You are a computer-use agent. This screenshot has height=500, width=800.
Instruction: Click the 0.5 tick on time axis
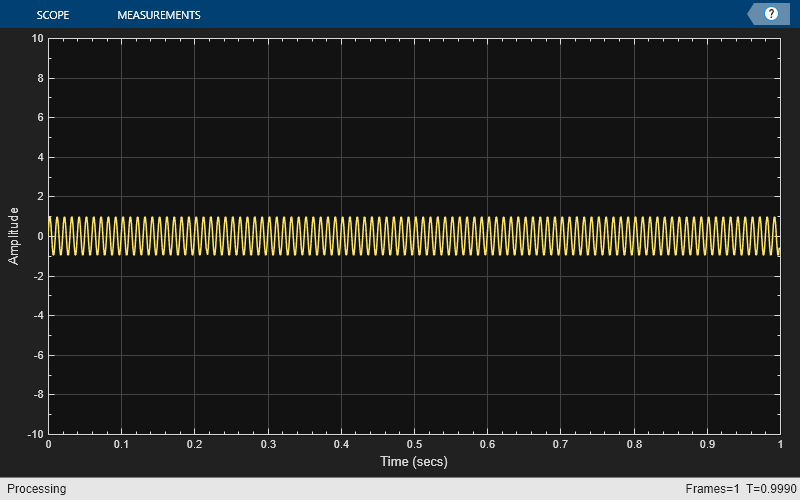(414, 444)
